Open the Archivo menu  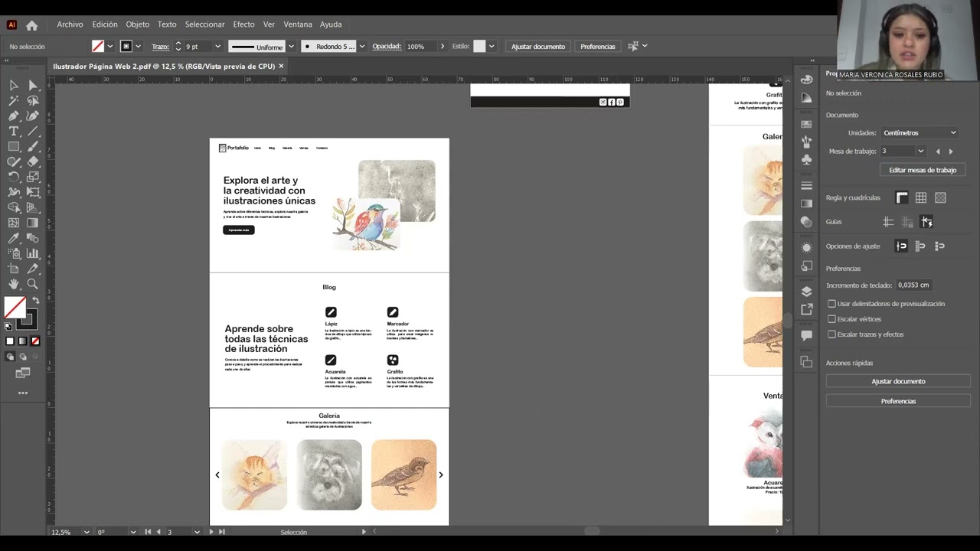point(70,24)
